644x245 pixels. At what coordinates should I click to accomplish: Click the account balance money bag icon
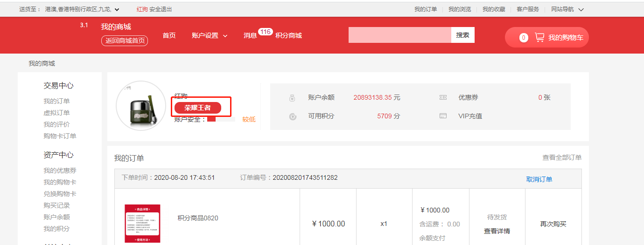pos(292,98)
